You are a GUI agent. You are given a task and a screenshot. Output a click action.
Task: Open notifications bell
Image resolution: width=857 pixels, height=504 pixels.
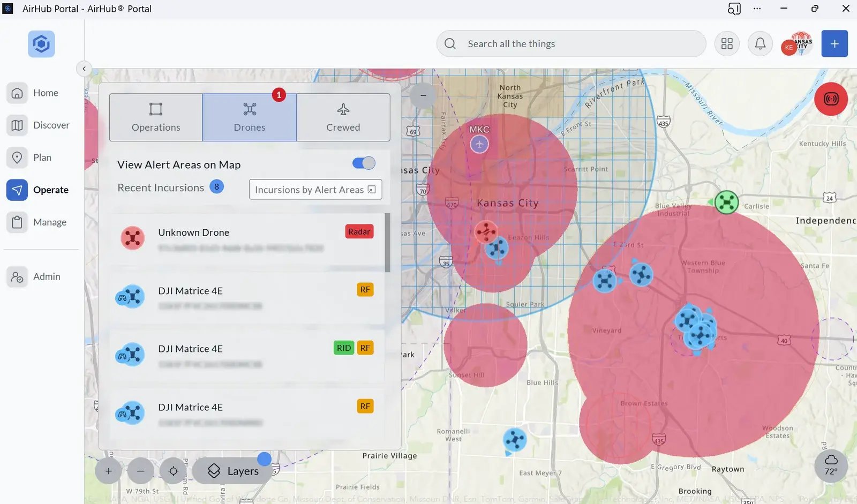pos(760,44)
